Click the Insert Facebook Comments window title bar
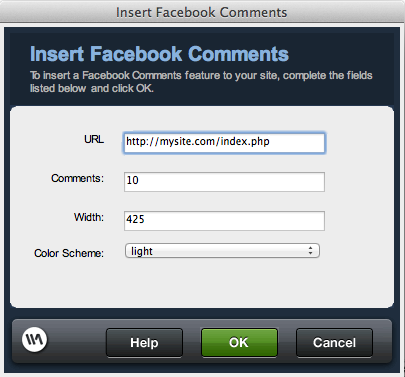This screenshot has height=377, width=405. [x=202, y=12]
